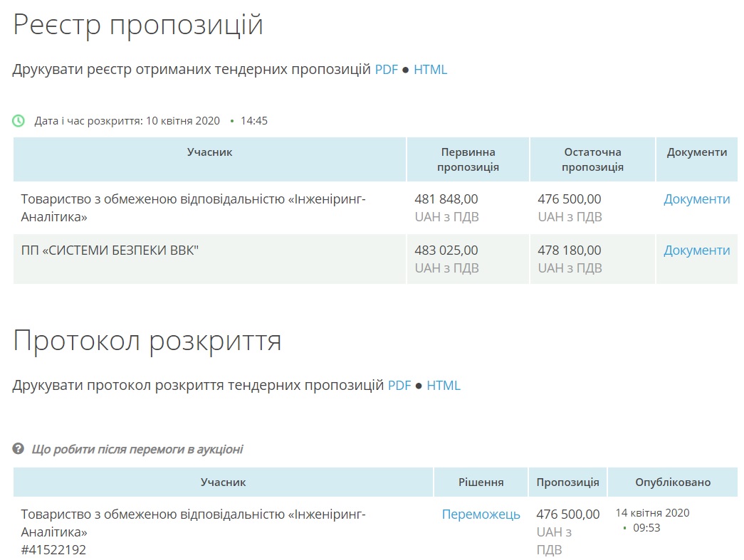Open HTML version of the proposals register

pos(430,70)
